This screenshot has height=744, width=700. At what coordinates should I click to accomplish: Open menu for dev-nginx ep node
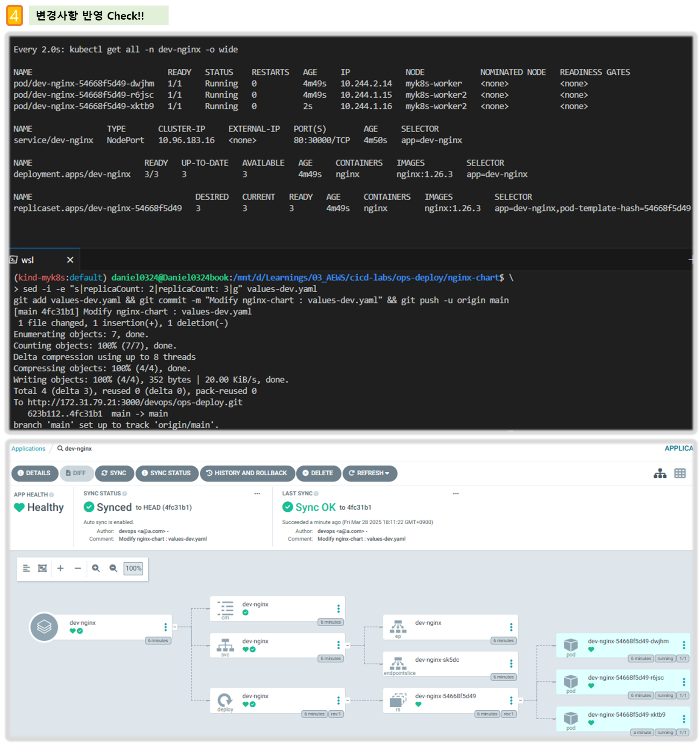pos(511,627)
